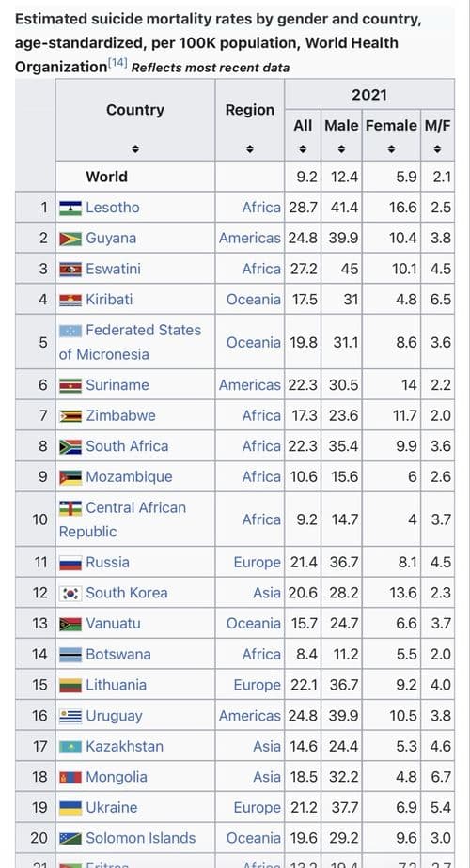Sort table by Country column arrows
470x868 pixels.
point(135,149)
